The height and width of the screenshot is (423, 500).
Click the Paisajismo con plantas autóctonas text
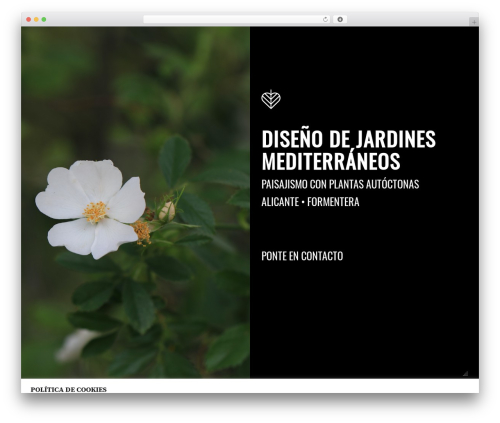coord(340,184)
